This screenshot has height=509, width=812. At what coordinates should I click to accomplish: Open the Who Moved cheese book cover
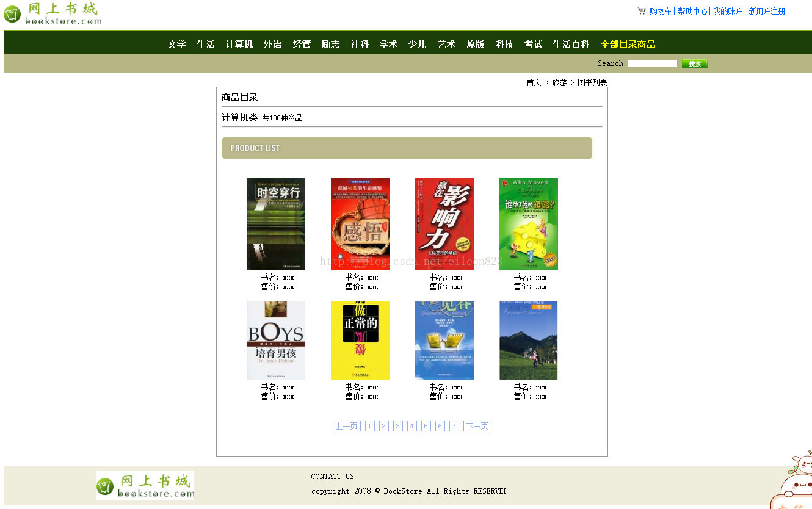point(529,224)
